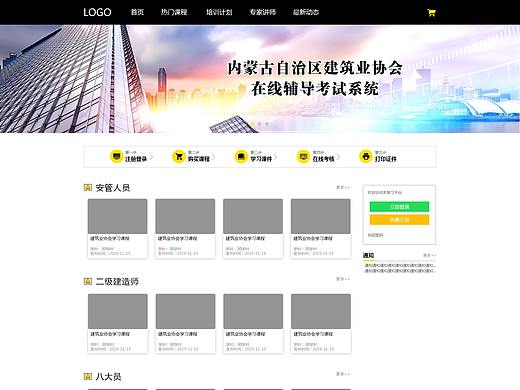Open the first notice line under 通知
The width and height of the screenshot is (520, 390).
(x=400, y=265)
